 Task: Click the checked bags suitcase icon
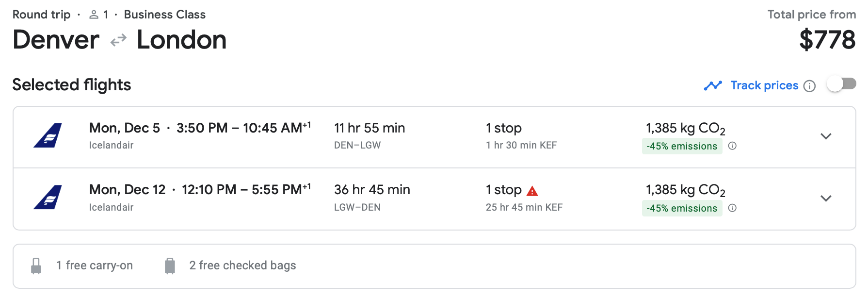[x=170, y=266]
